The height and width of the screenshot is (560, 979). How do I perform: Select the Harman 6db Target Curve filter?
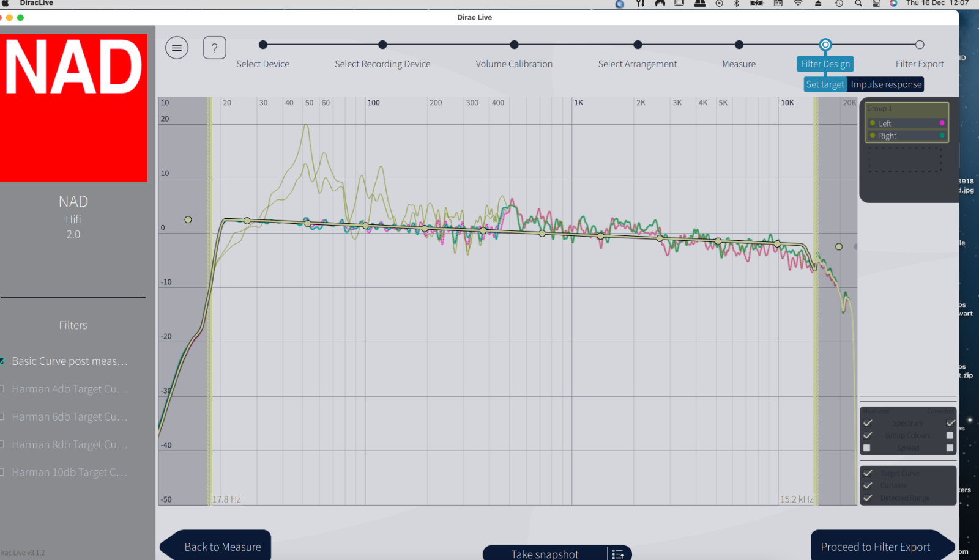69,417
